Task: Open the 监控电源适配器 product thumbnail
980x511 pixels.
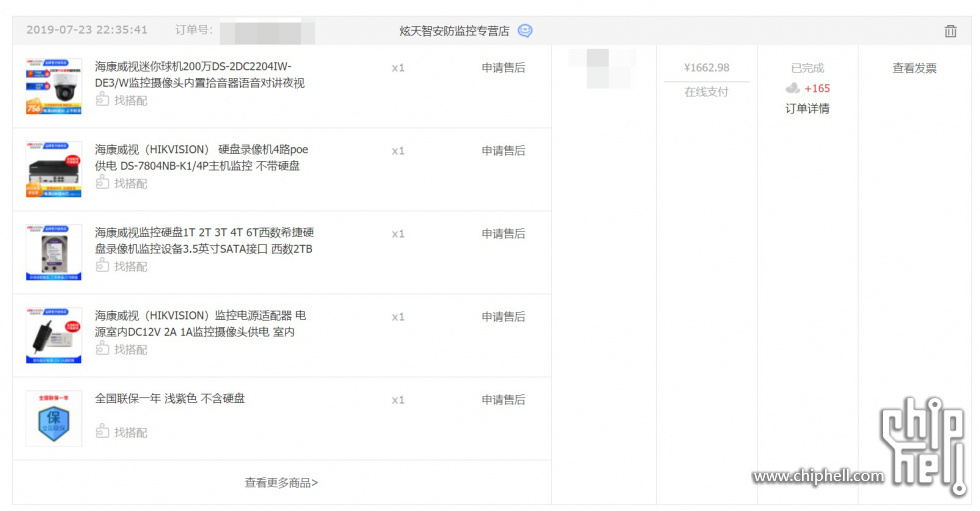Action: click(54, 335)
